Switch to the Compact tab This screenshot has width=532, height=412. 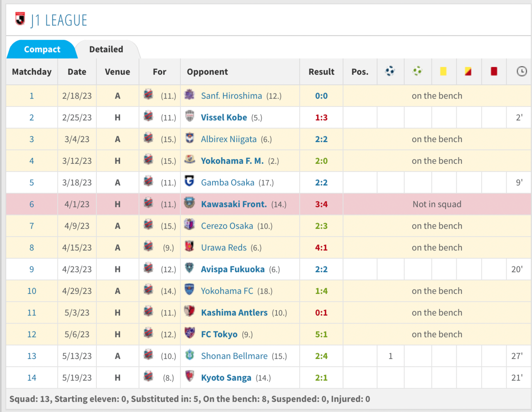[42, 49]
